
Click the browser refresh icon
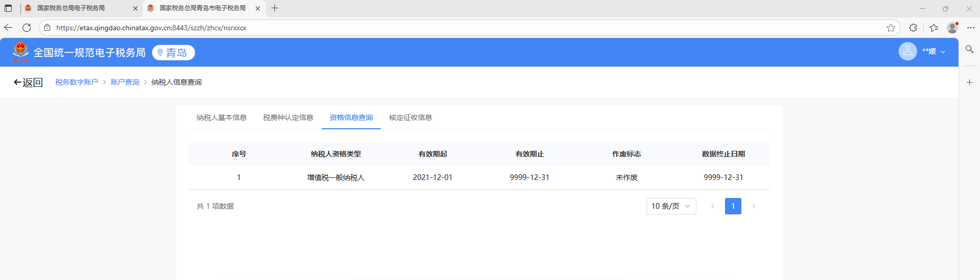pos(27,28)
